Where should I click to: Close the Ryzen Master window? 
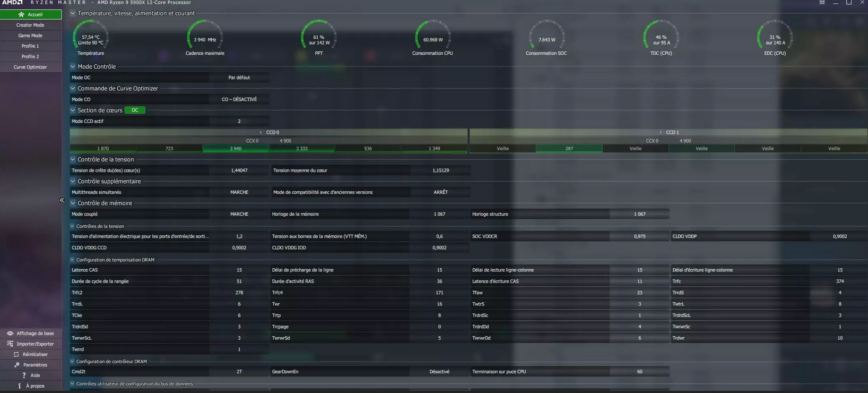[x=862, y=3]
